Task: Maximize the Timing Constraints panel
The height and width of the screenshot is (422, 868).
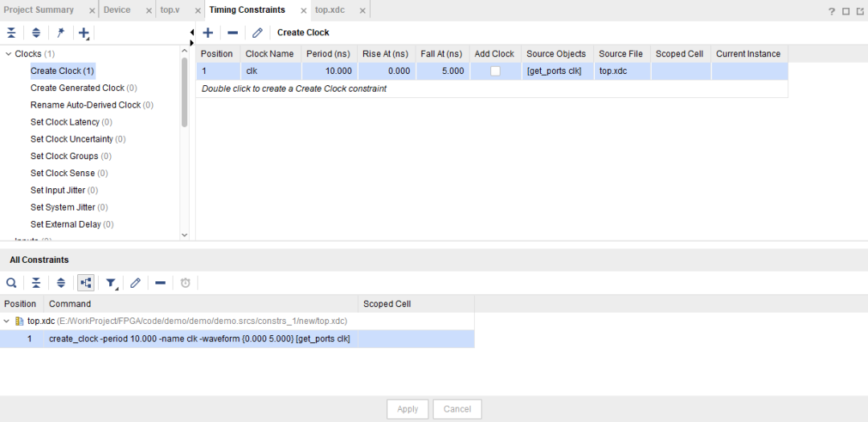Action: click(x=845, y=11)
